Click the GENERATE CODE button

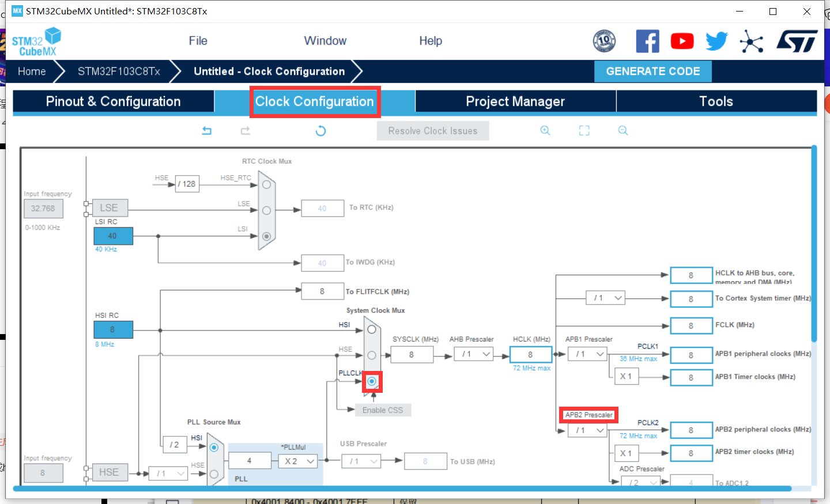tap(653, 71)
